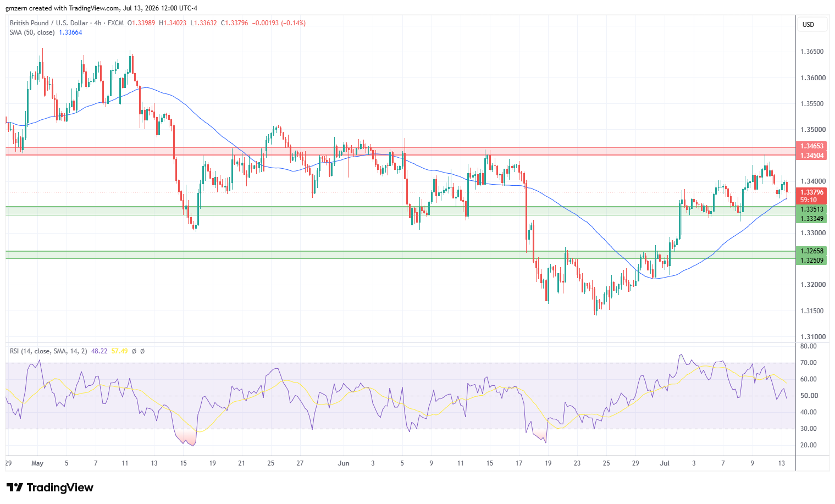The width and height of the screenshot is (835, 504).
Task: Click the 1.36500 price axis label
Action: (812, 52)
